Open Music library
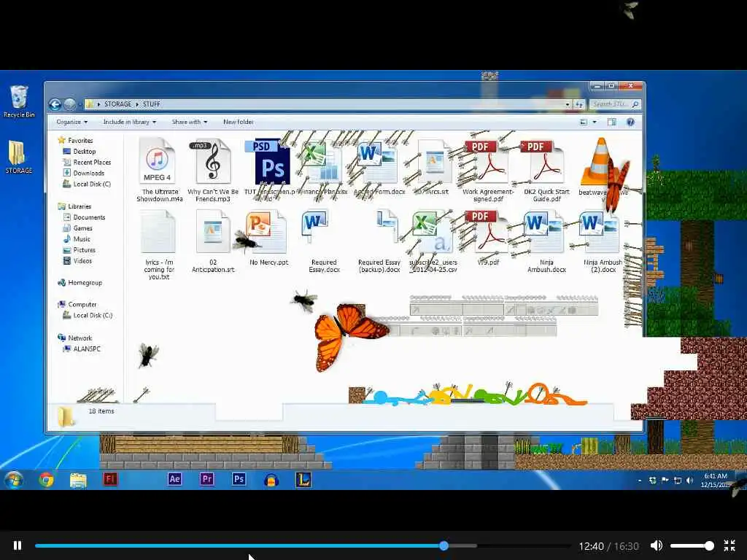This screenshot has height=560, width=747. (x=82, y=239)
